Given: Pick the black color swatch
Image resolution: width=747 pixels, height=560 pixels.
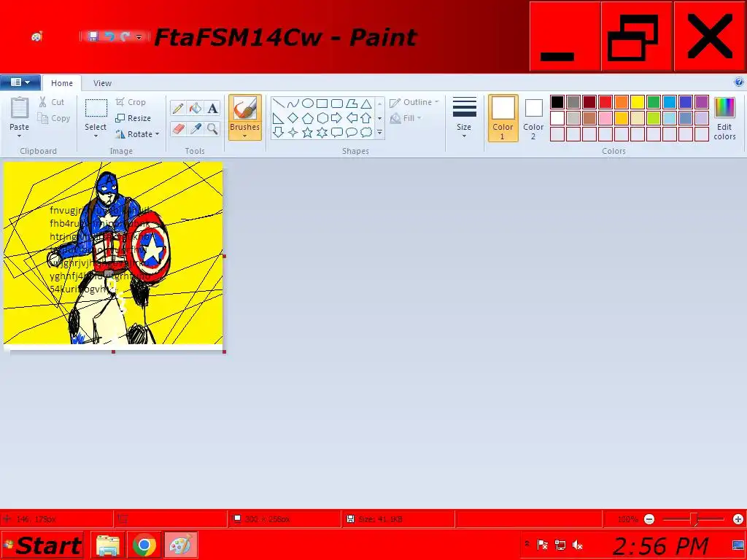Looking at the screenshot, I should point(557,102).
